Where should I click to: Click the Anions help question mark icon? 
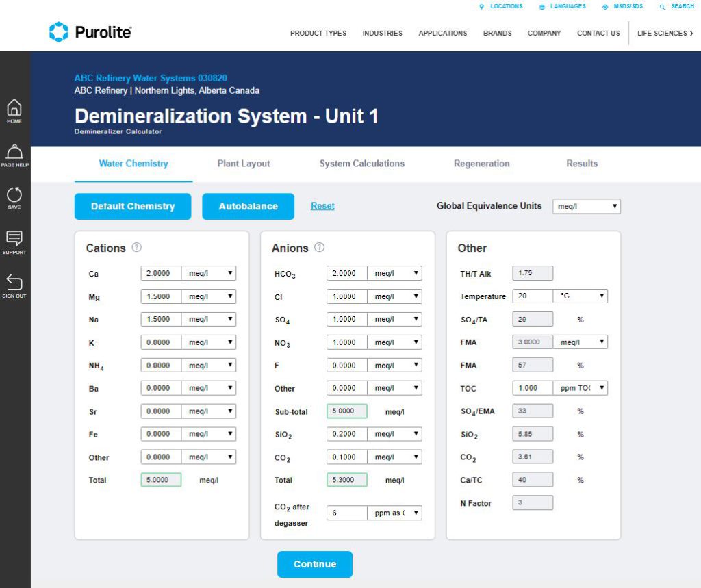319,248
